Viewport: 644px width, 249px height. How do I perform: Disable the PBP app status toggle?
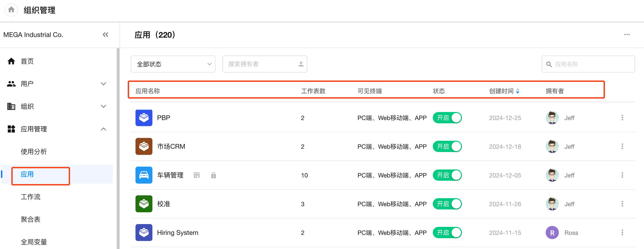pos(447,118)
